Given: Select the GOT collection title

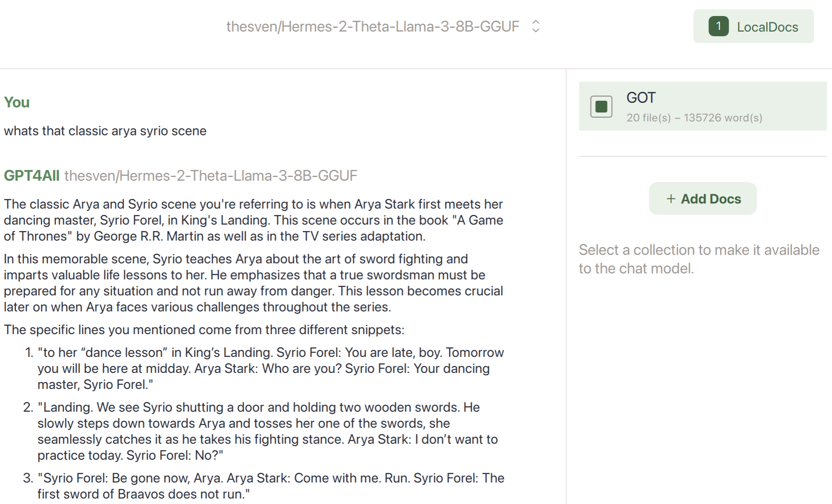Looking at the screenshot, I should (x=641, y=98).
